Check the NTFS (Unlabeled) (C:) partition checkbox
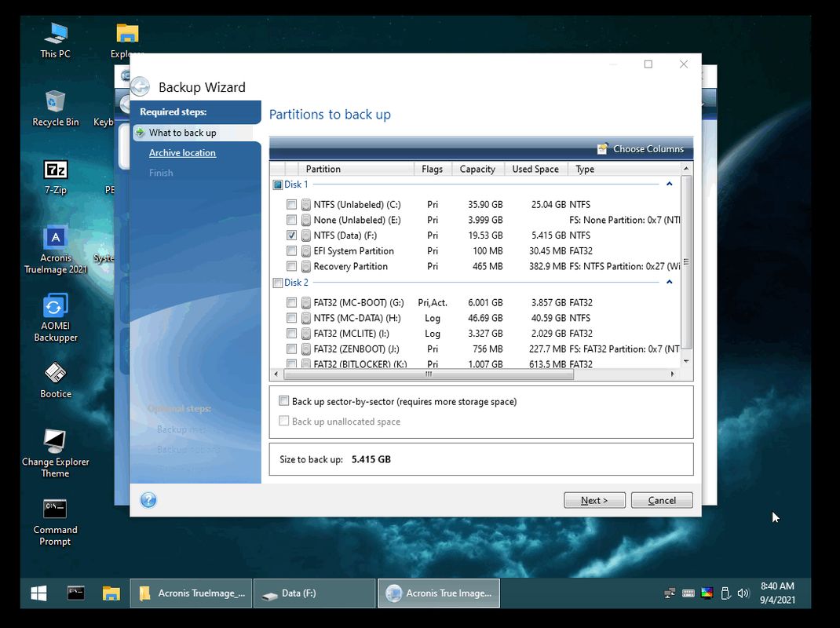 click(291, 204)
